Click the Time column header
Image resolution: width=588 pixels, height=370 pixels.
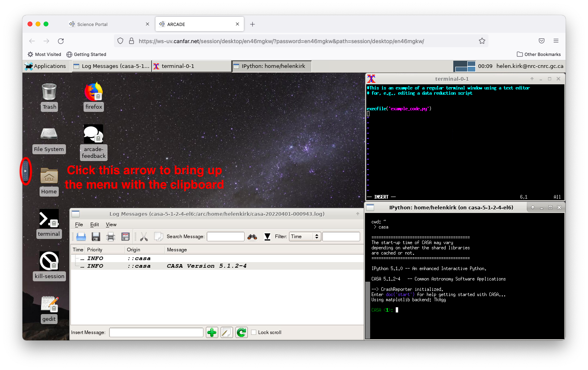[x=78, y=250]
